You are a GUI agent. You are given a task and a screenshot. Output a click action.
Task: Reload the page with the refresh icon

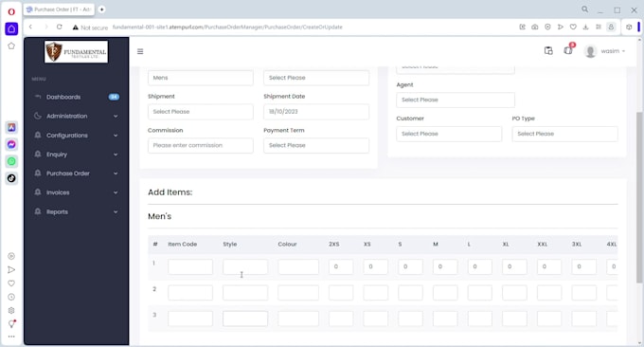pyautogui.click(x=59, y=27)
